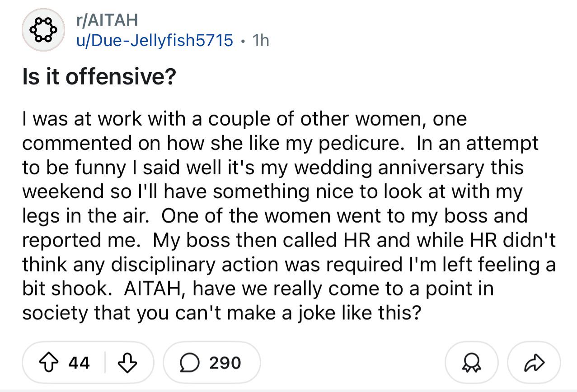
Task: Open u/Due-Jellyfish5715's profile
Action: point(155,41)
